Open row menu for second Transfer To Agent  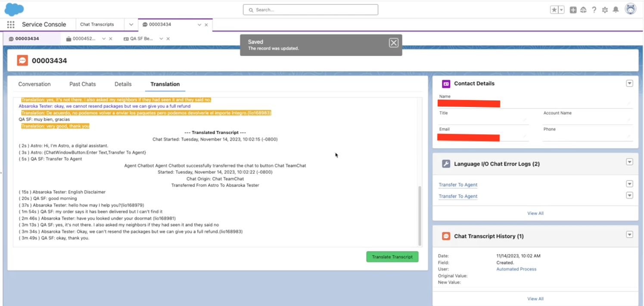click(x=629, y=195)
